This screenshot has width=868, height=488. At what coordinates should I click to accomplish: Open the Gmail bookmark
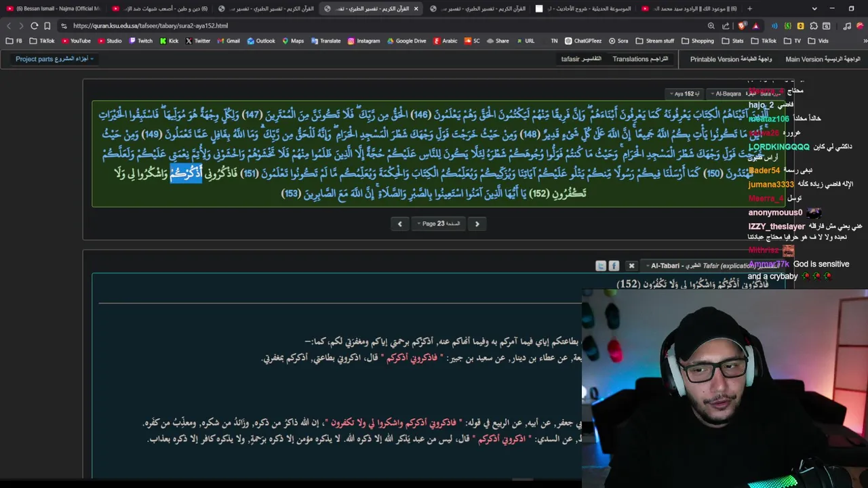[229, 41]
